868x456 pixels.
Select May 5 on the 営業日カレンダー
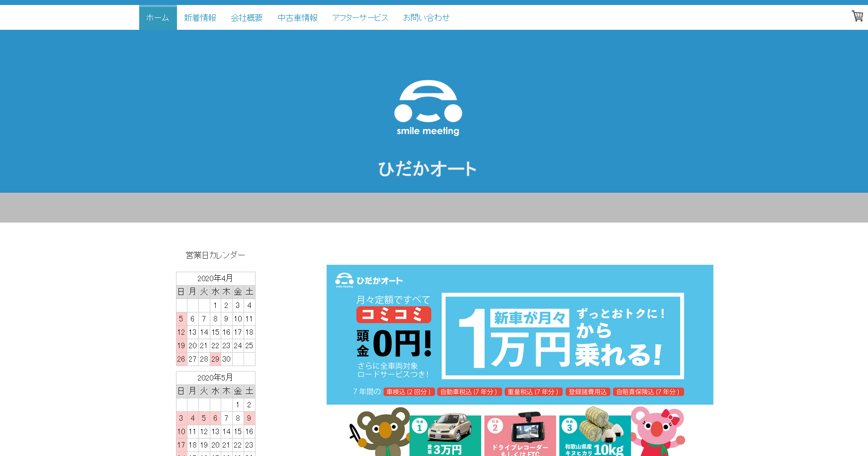(x=203, y=418)
